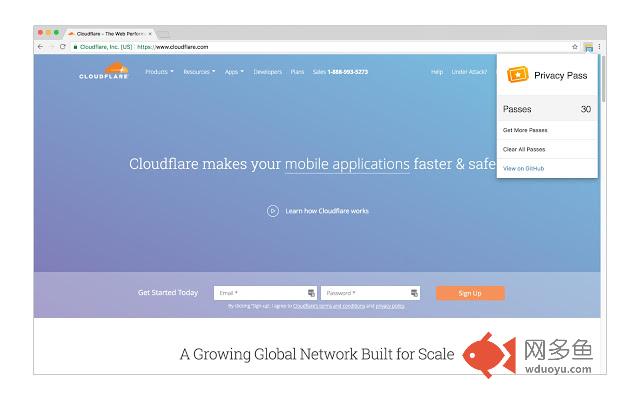
Task: Click the Privacy Pass extension toolbar icon
Action: (589, 46)
